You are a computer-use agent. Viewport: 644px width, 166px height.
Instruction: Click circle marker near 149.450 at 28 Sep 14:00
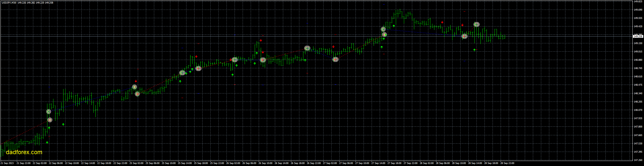point(476,24)
